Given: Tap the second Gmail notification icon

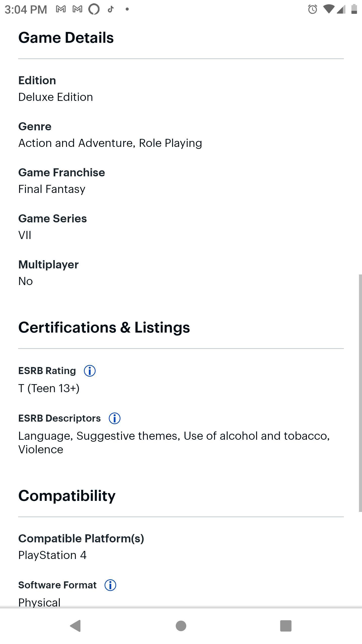Looking at the screenshot, I should point(77,9).
